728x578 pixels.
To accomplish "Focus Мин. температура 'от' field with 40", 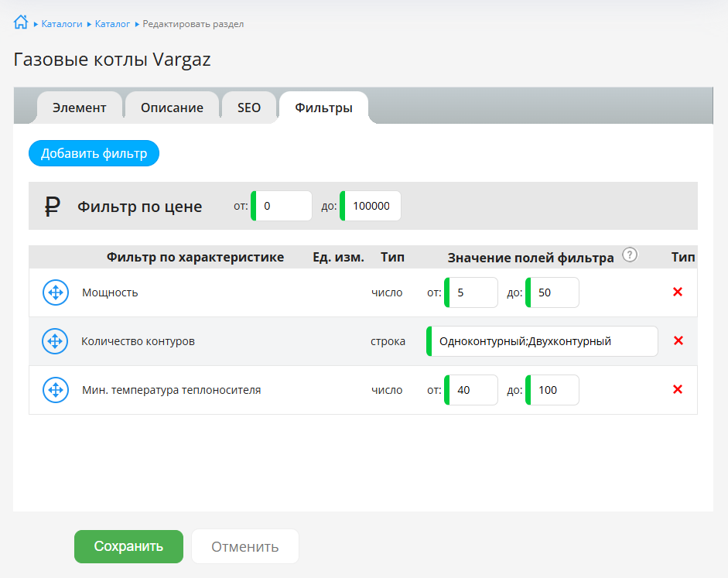I will coord(471,390).
